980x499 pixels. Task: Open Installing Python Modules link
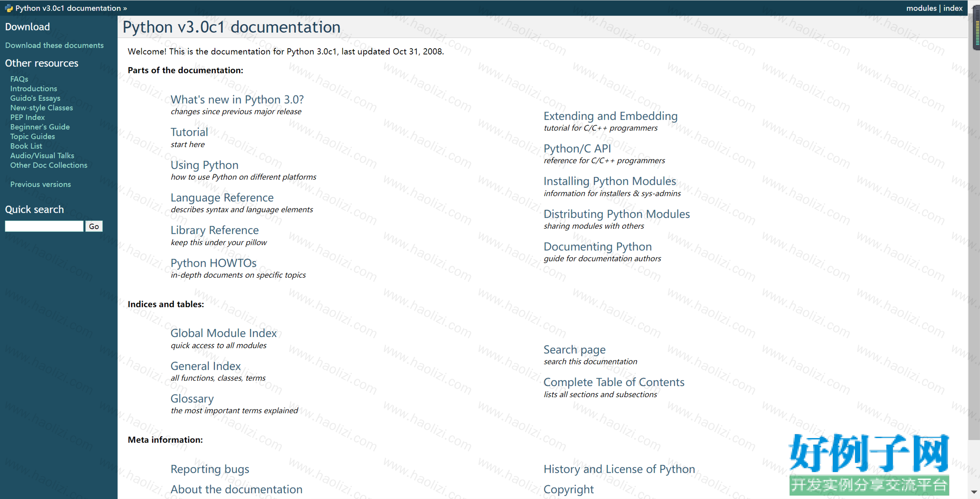click(610, 181)
